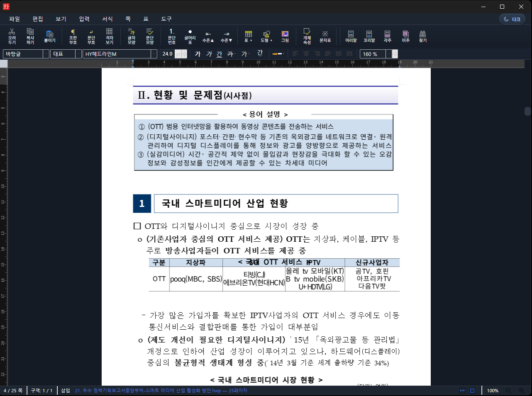Increase font size with up stepper
This screenshot has width=532, height=396.
pos(185,52)
